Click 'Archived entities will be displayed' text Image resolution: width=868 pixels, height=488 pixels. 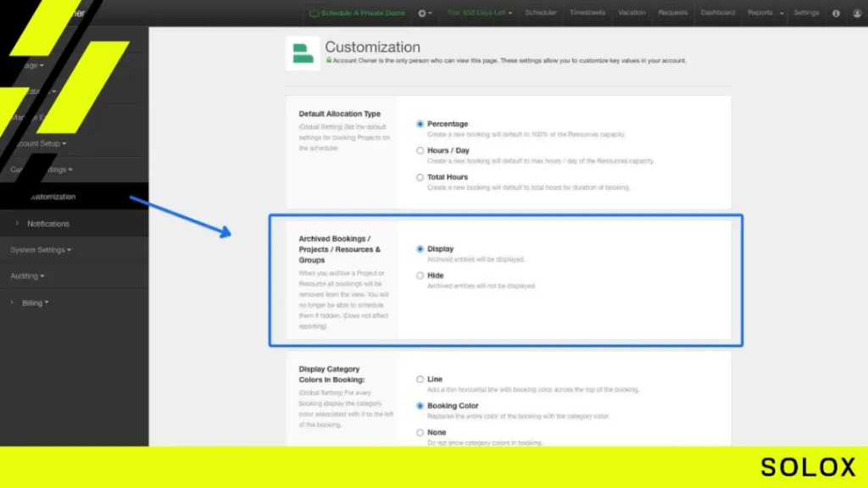coord(476,259)
